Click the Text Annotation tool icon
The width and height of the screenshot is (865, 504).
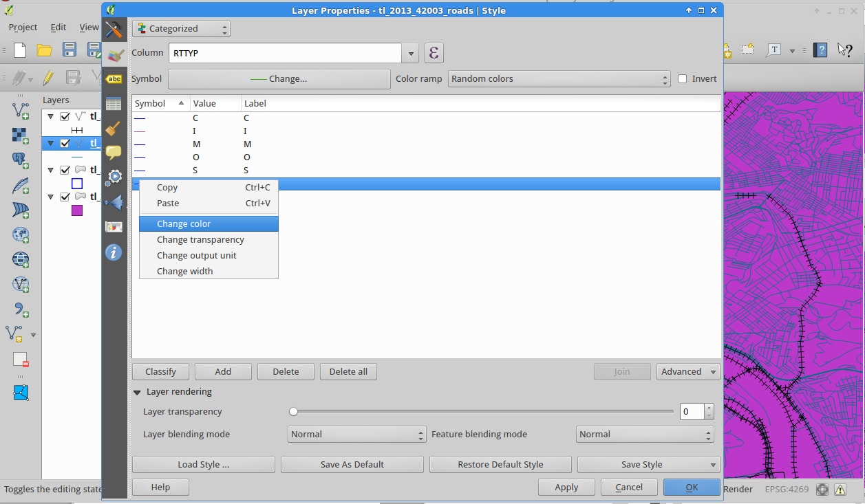coord(775,50)
